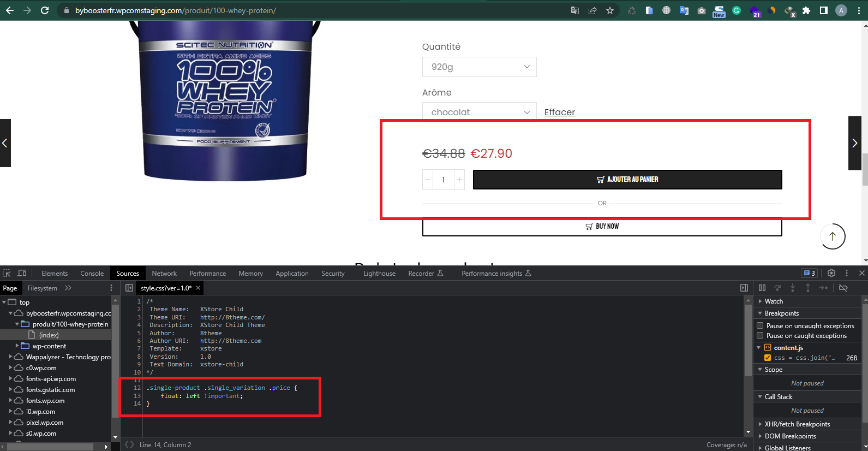Viewport: 868px width, 451px height.
Task: Expand the c0.wp.com tree node
Action: click(10, 367)
